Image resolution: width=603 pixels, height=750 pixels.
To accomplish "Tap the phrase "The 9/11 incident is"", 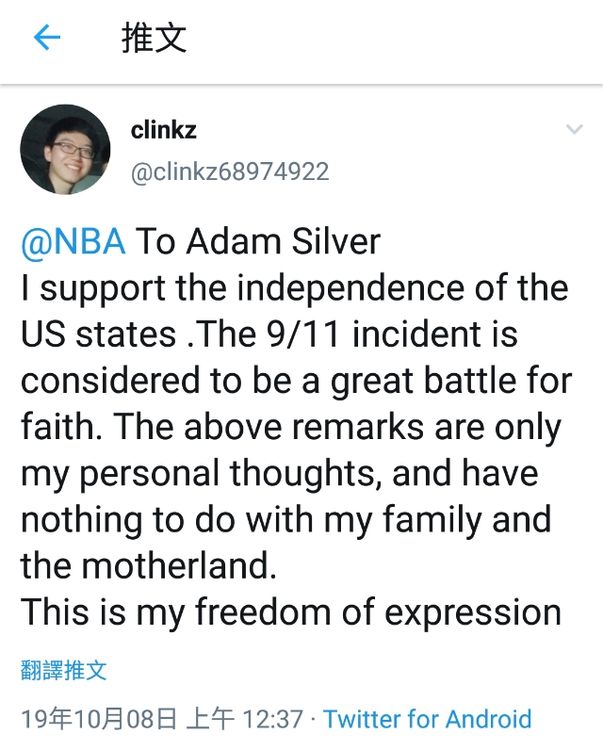I will pos(356,333).
